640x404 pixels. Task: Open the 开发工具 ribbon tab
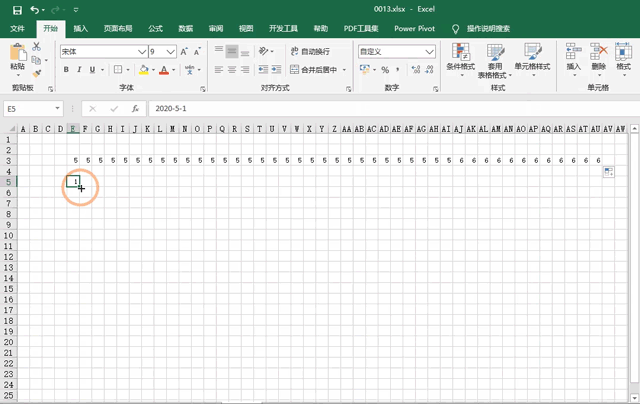point(283,29)
